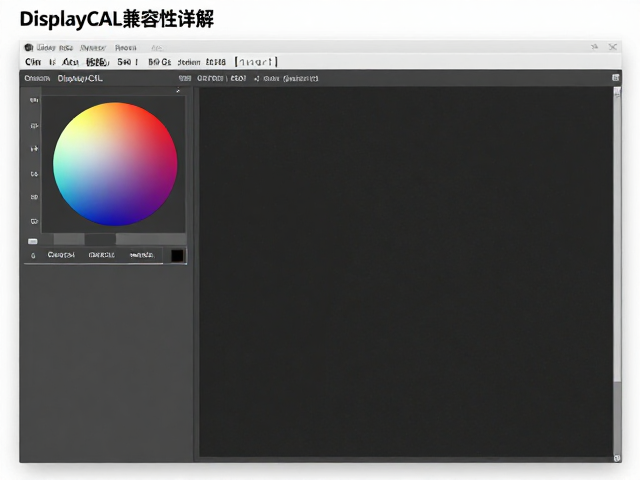Screen dimensions: 640x480
Task: Pick a hue on the circular color wheel
Action: [115, 164]
